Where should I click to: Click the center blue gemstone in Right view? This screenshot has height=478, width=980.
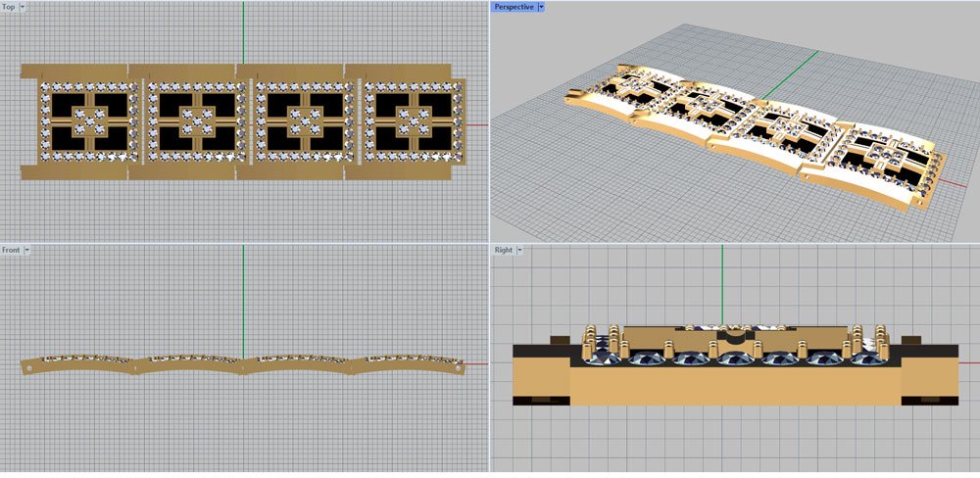(733, 360)
